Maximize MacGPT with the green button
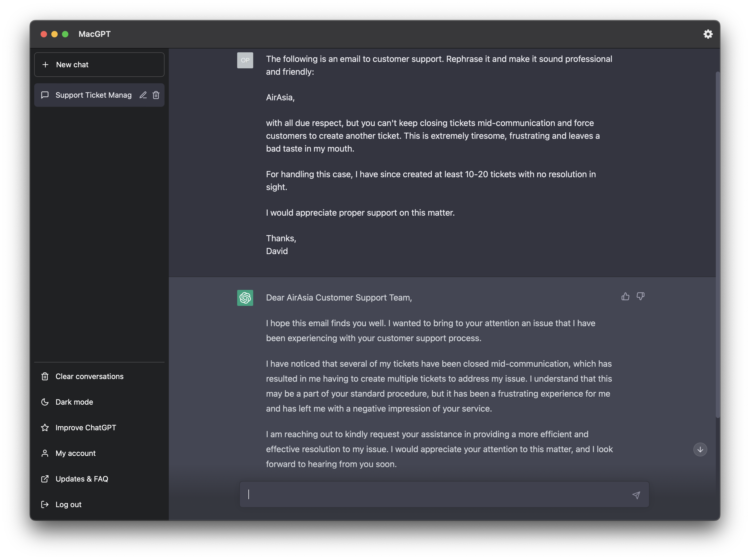The image size is (750, 560). [x=65, y=34]
